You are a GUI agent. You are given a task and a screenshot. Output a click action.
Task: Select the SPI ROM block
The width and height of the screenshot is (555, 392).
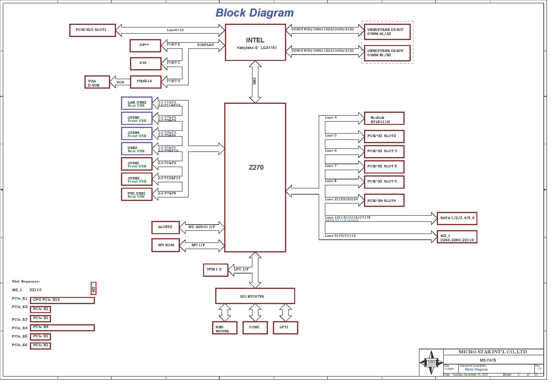pyautogui.click(x=166, y=245)
